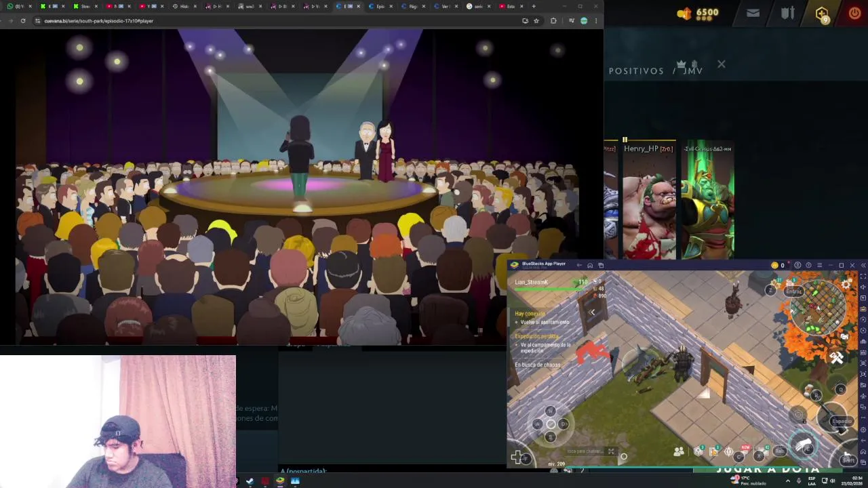Tap the glove pick-up action button
Image resolution: width=868 pixels, height=488 pixels.
(x=804, y=444)
